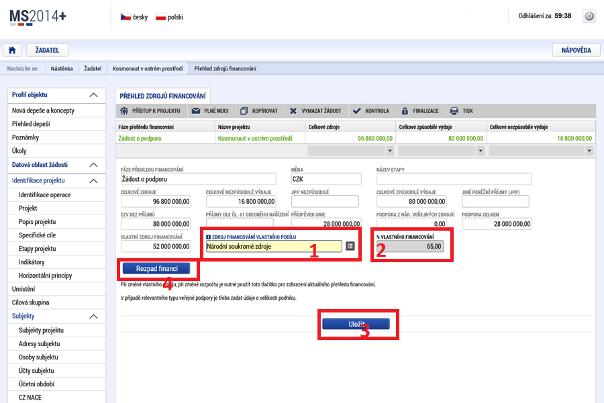The width and height of the screenshot is (604, 403).
Task: Click Vymazat žádost delete item
Action: pos(315,111)
